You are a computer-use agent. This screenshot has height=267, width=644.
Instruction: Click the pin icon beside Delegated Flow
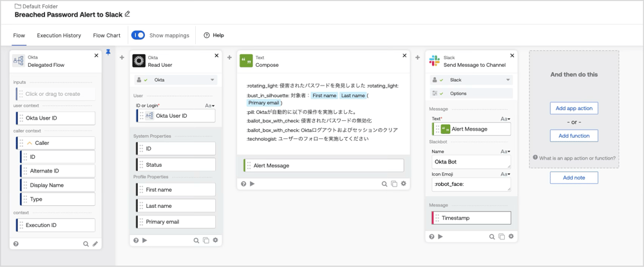(108, 52)
